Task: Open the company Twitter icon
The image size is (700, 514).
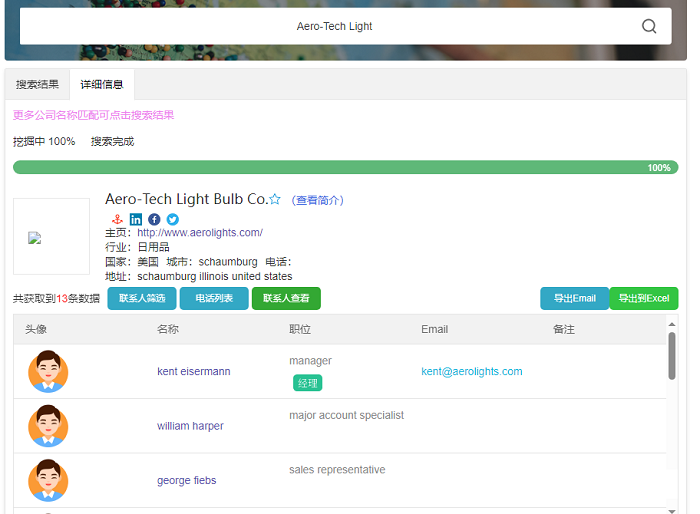Action: (173, 219)
